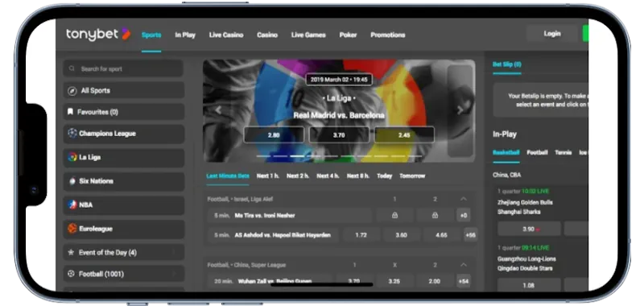The width and height of the screenshot is (644, 306).
Task: Expand Event of the Day (4)
Action: click(123, 252)
